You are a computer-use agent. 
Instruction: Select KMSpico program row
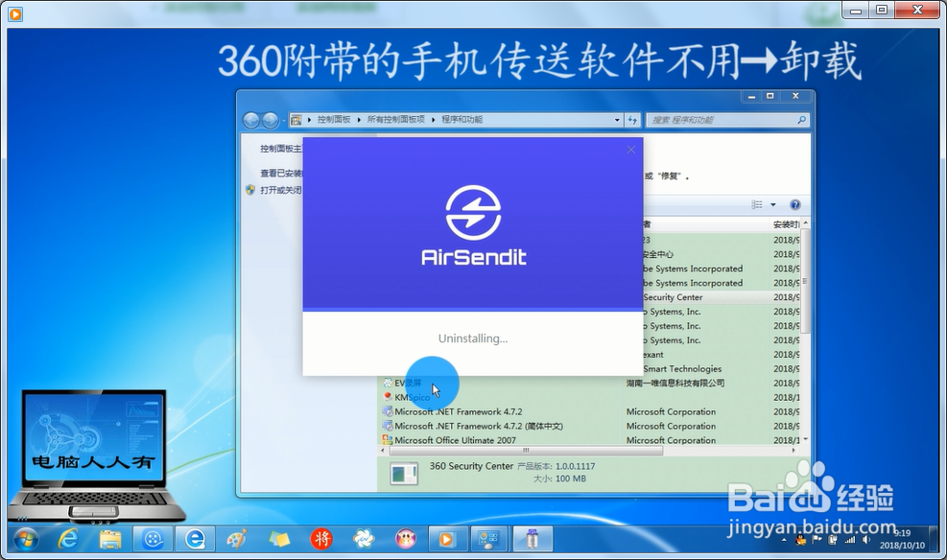589,397
